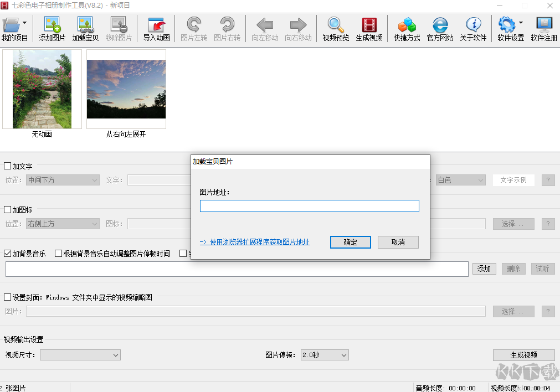
Task: Open 官方网站 via its toolbar icon
Action: click(x=440, y=29)
